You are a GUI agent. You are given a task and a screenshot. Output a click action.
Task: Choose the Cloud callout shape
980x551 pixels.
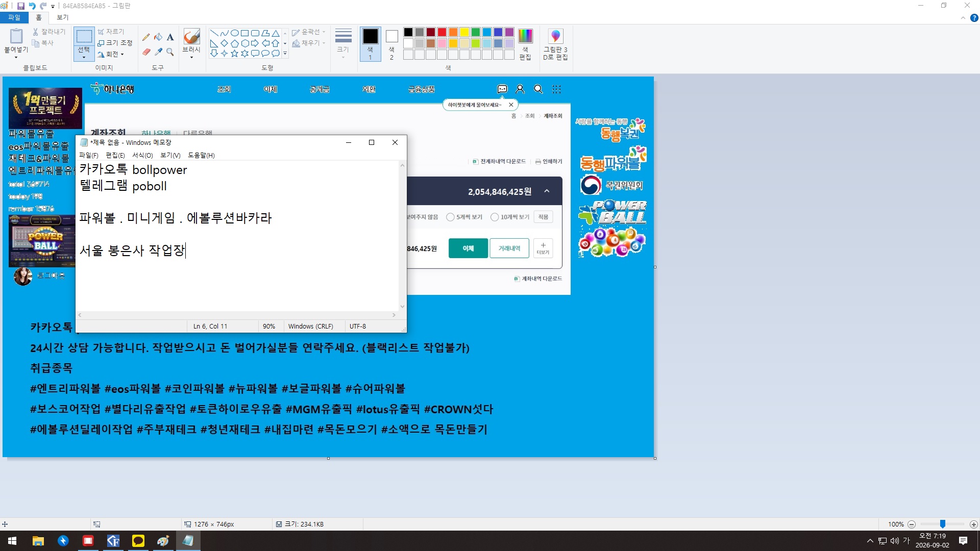(x=276, y=53)
